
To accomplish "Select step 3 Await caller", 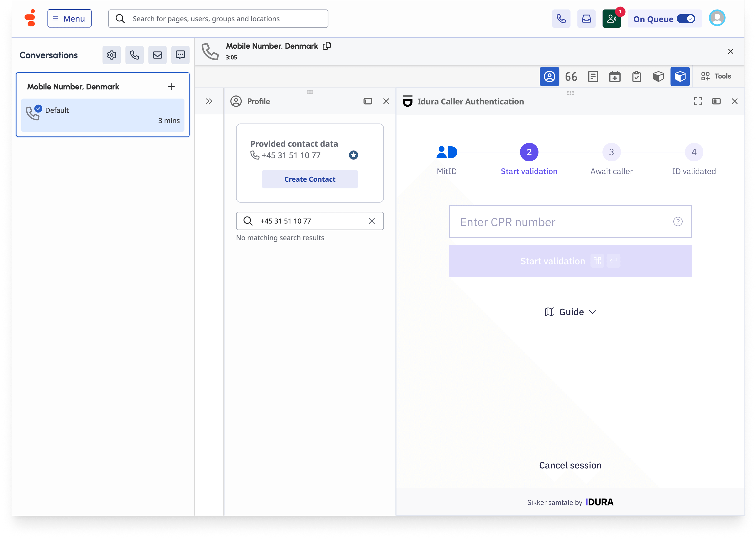I will [x=611, y=159].
